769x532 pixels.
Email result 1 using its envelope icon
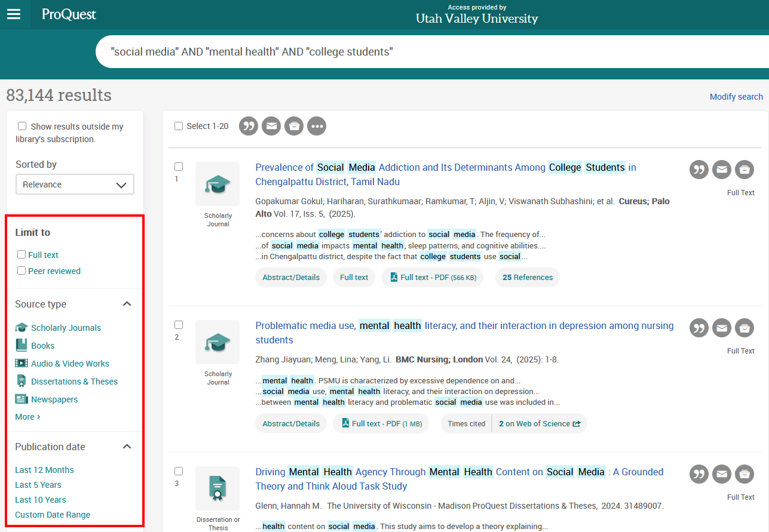(x=722, y=170)
